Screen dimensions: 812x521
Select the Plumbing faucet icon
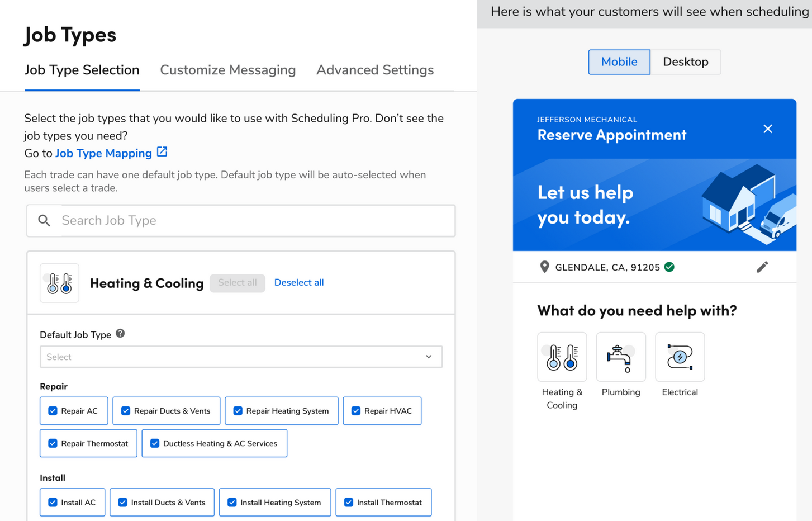pyautogui.click(x=620, y=357)
